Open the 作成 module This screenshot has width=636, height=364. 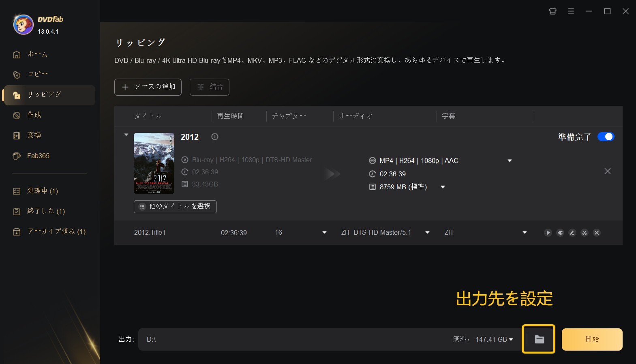[49, 115]
